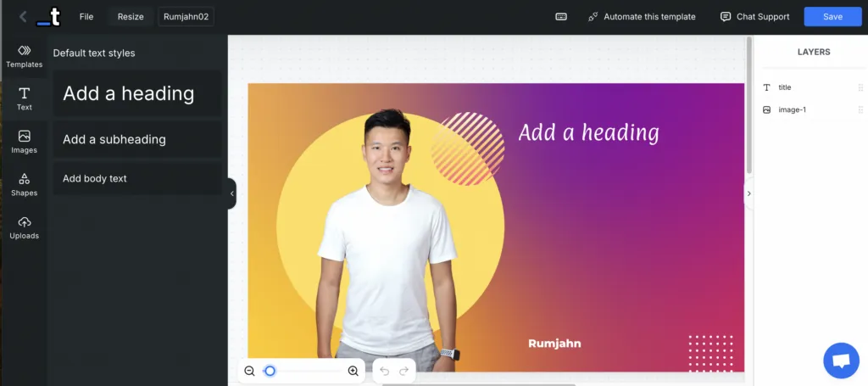Screen dimensions: 868x386
Task: Click Automate this template
Action: click(642, 17)
